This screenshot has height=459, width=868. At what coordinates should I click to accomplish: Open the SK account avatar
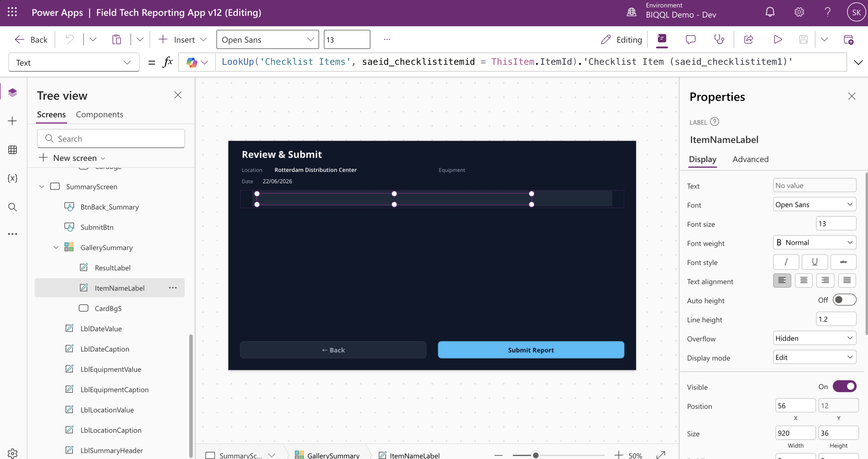click(x=856, y=12)
